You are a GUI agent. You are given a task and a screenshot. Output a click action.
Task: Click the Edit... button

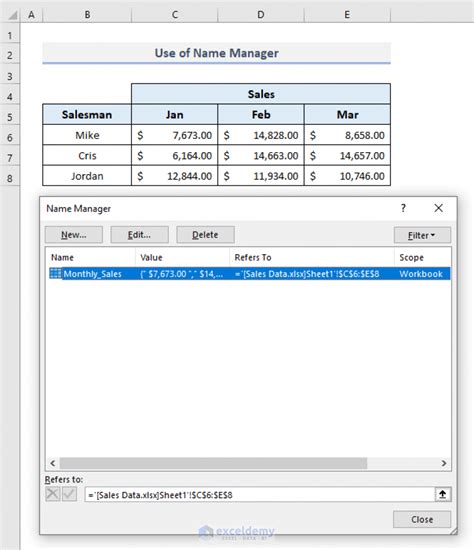coord(139,235)
